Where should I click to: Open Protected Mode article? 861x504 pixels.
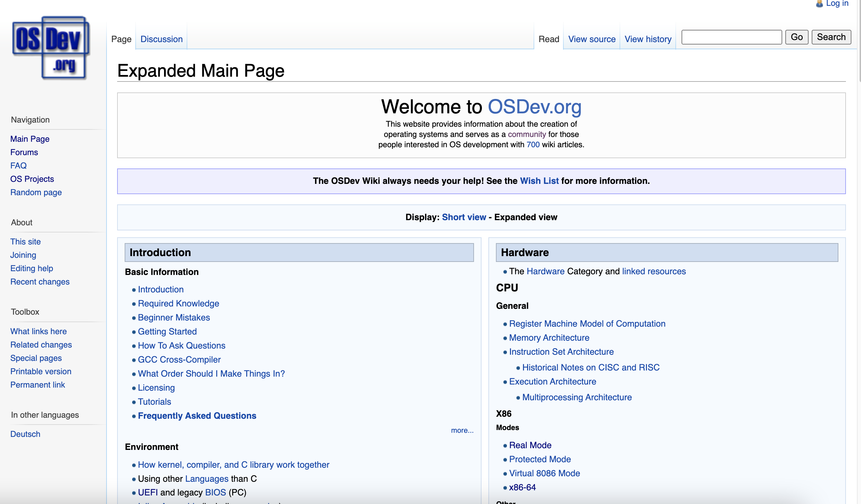[x=540, y=459]
